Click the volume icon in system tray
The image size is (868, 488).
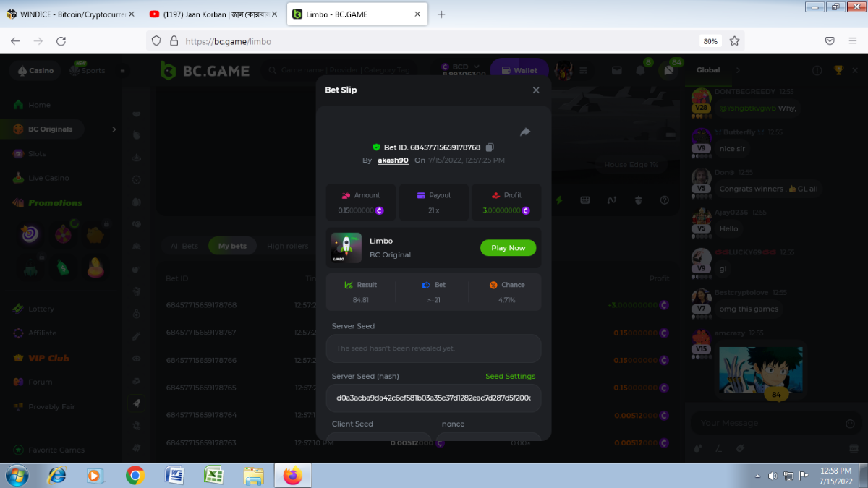pyautogui.click(x=773, y=476)
